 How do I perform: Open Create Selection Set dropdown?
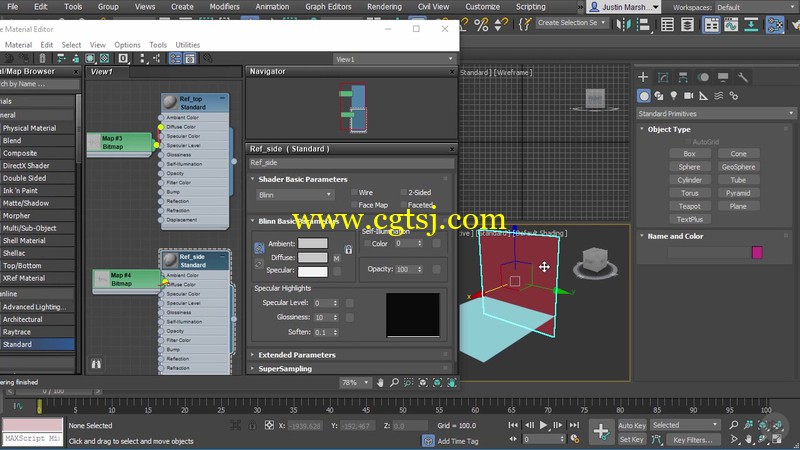572,23
